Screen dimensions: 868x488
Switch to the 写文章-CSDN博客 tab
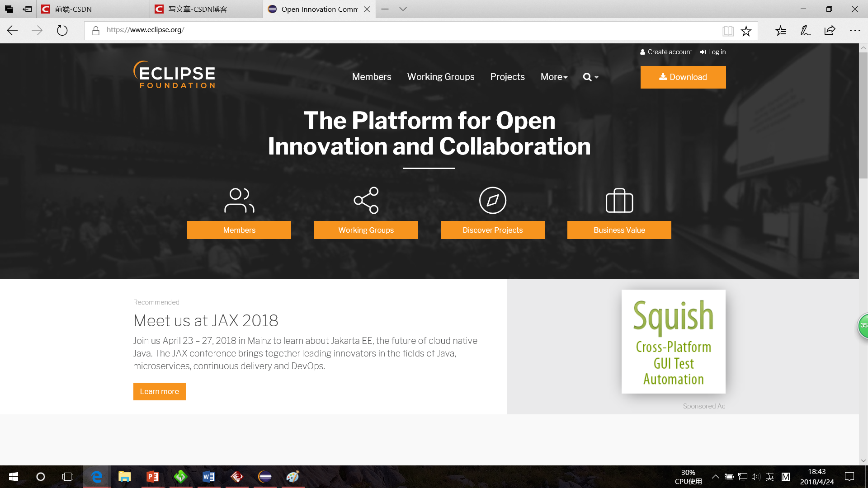point(206,9)
